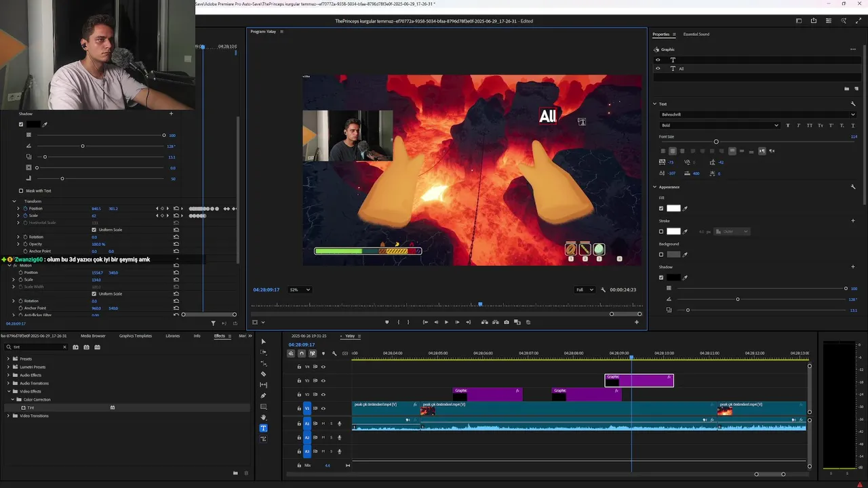Select the Selection arrow tool
The image size is (868, 488).
(x=264, y=342)
